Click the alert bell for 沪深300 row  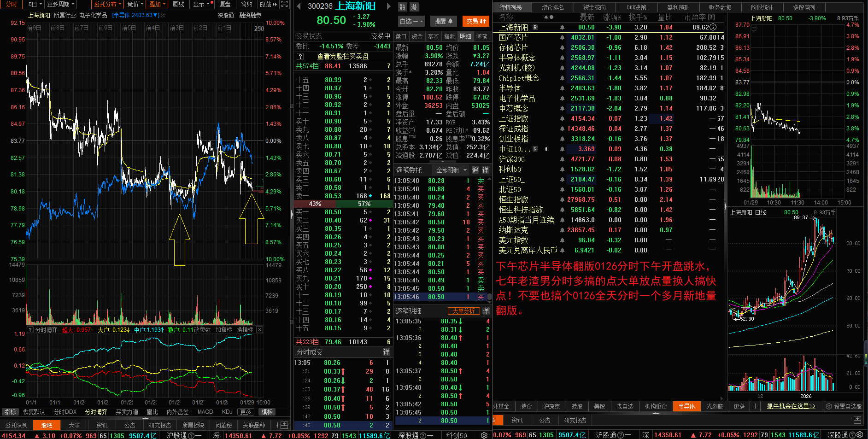(562, 159)
